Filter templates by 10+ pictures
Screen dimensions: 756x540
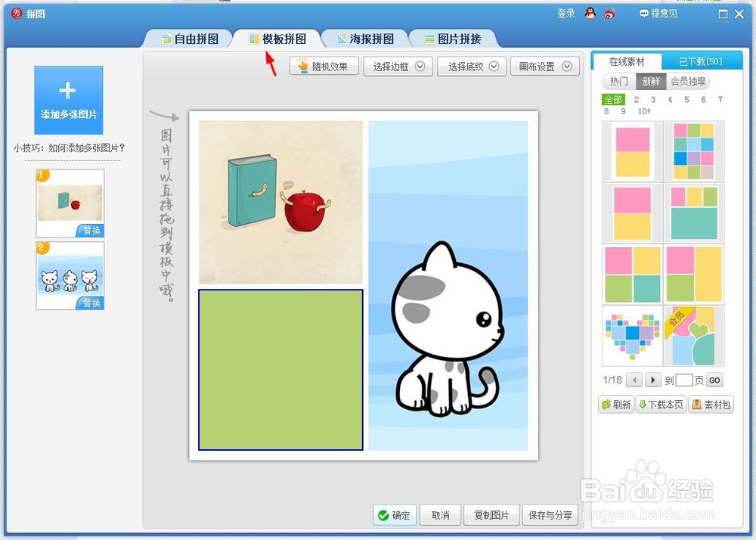coord(645,111)
